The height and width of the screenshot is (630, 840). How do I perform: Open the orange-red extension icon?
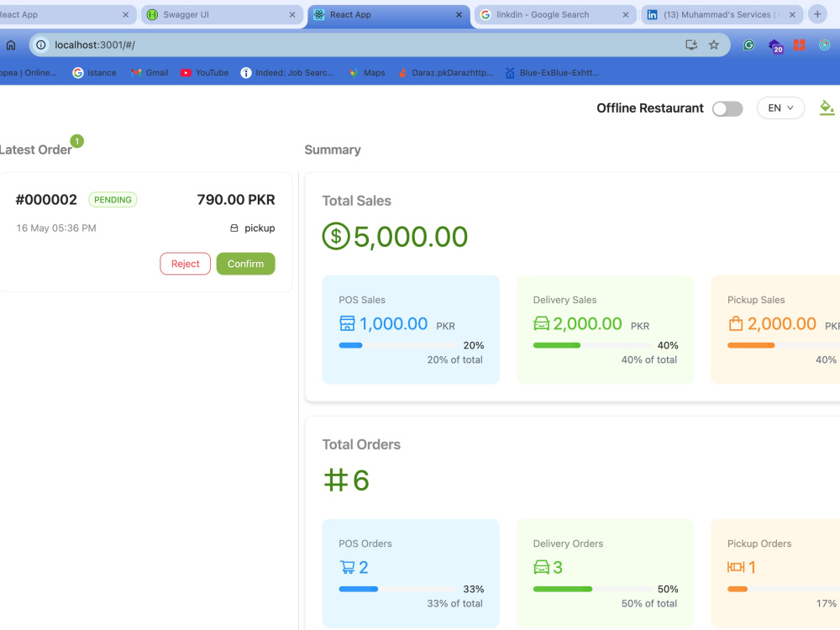(800, 45)
